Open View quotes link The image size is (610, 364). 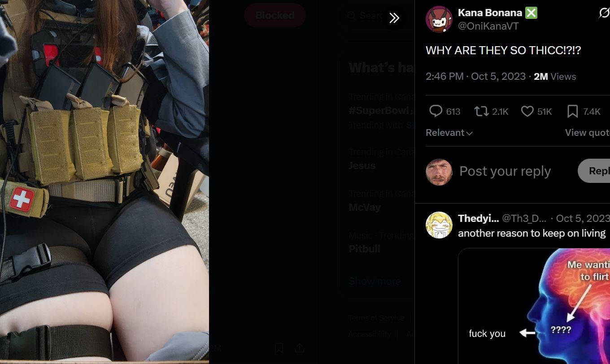[x=587, y=133]
